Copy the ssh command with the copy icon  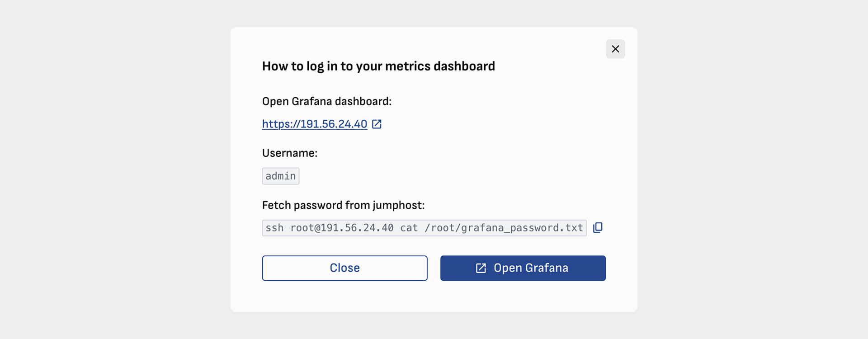pos(598,227)
